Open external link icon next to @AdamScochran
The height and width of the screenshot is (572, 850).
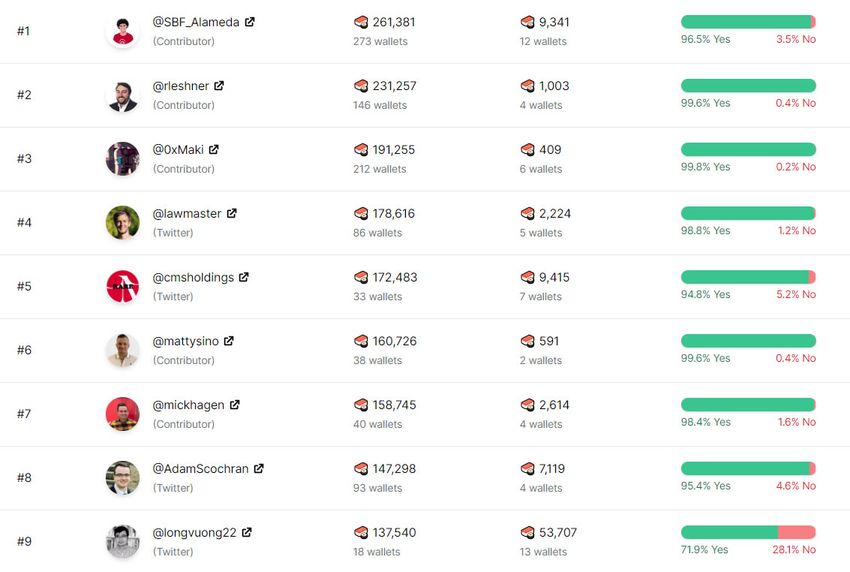pos(259,468)
